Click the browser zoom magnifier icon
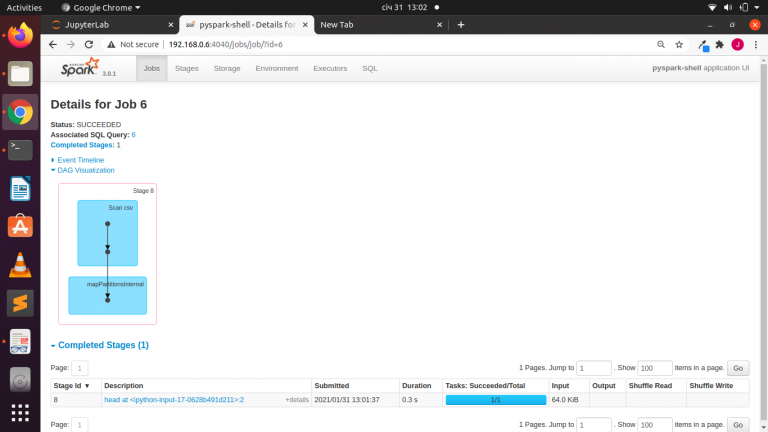The width and height of the screenshot is (768, 432). point(661,44)
